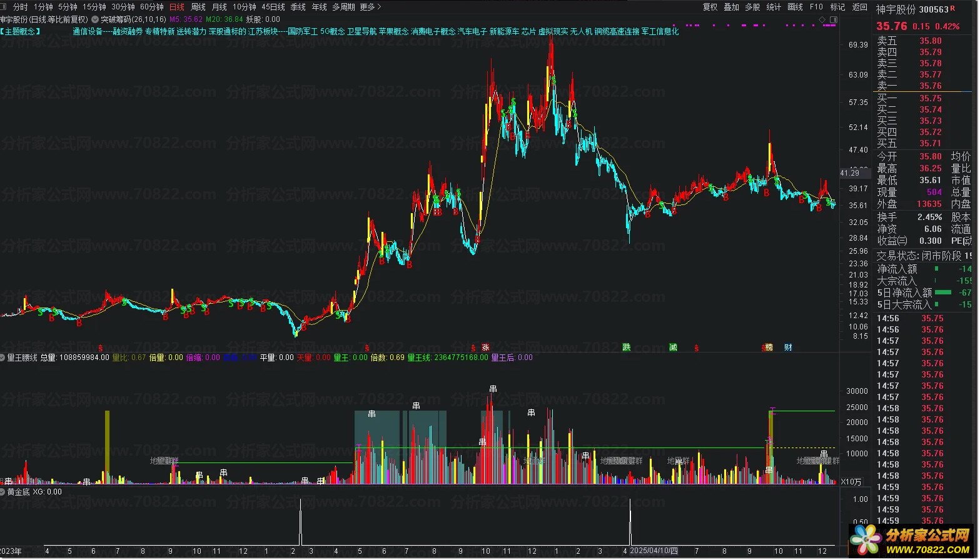Click the 2025/04/10 date marker on timeline

tap(654, 551)
